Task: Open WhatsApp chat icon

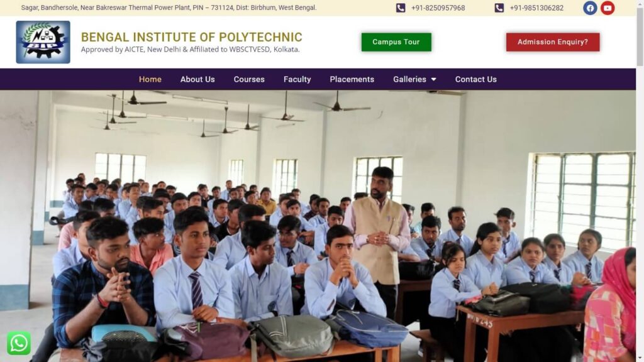Action: pos(19,343)
